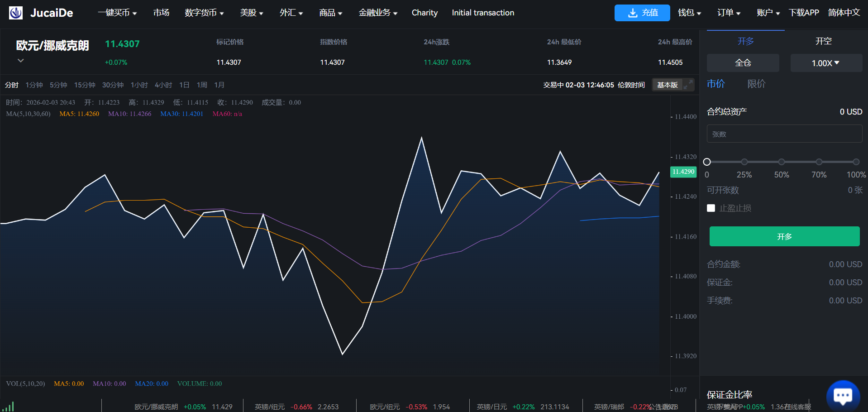This screenshot has height=412, width=868.
Task: Open the 简体中文 language selector
Action: tap(844, 13)
